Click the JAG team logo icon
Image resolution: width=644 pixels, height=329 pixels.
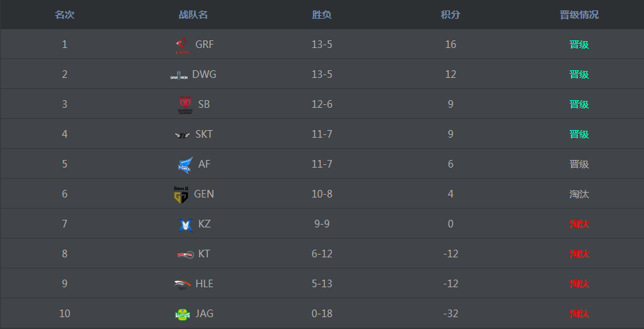[x=182, y=314]
